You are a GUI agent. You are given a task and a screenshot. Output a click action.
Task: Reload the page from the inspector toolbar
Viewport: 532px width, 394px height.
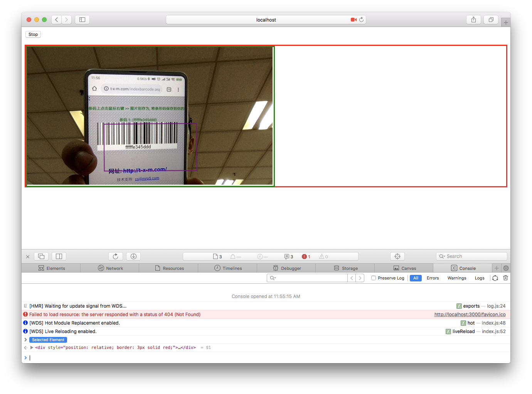tap(115, 256)
